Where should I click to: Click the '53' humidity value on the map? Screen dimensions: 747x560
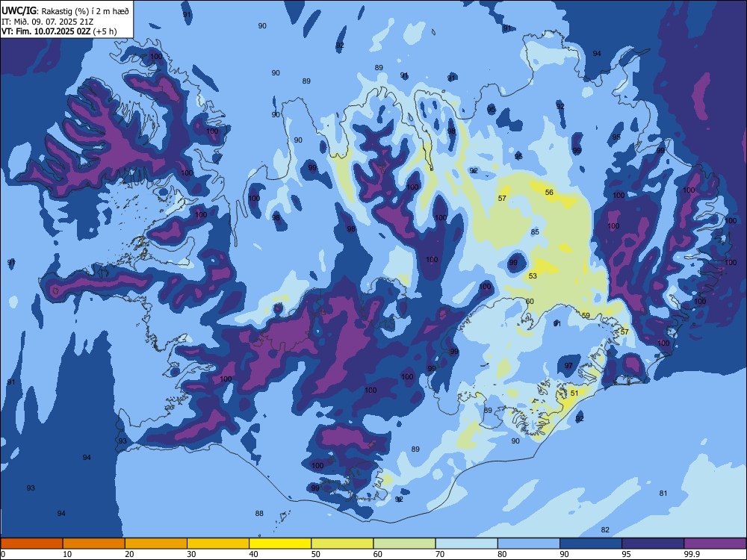coord(533,276)
